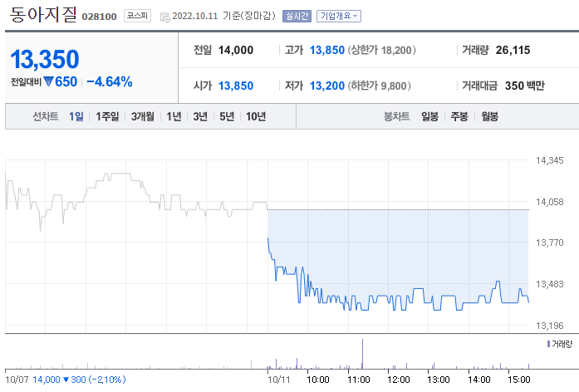Screen dimensions: 579x392
Task: Click the 13,196 y-axis label
Action: point(549,326)
